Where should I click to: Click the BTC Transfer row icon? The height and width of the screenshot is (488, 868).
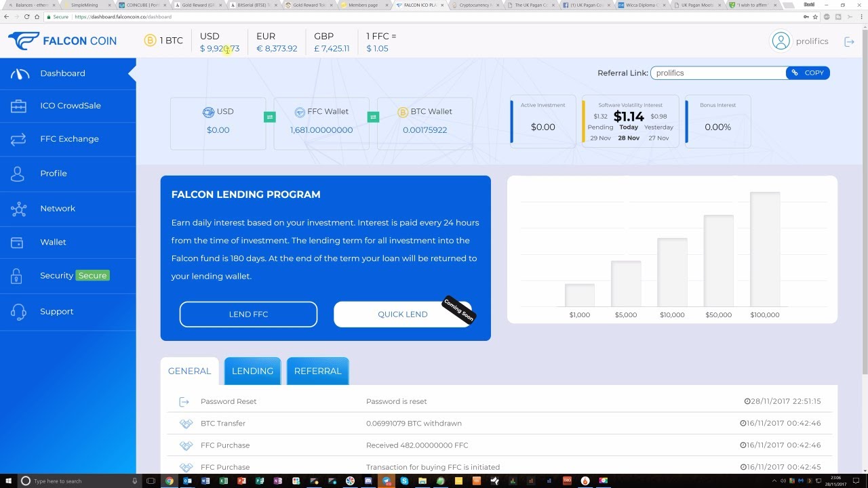pyautogui.click(x=186, y=424)
